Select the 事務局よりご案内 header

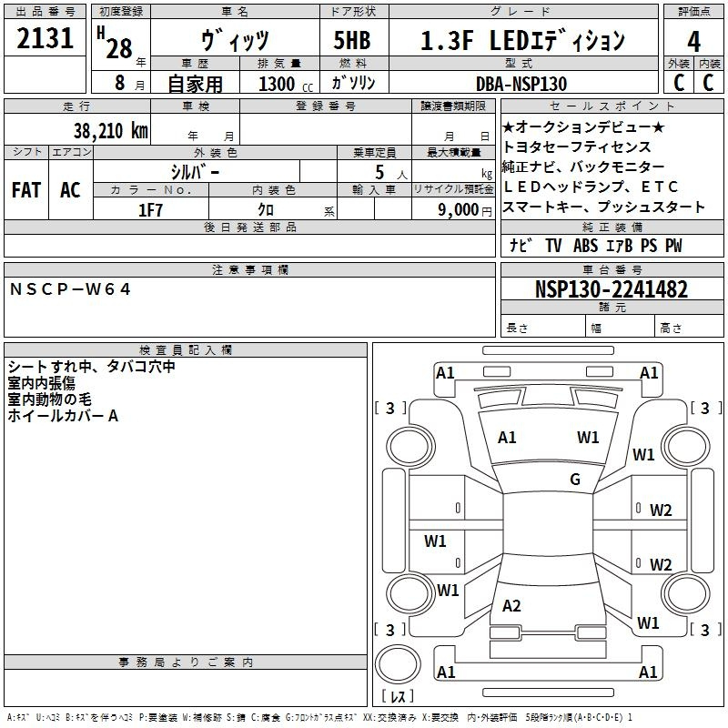[186, 662]
